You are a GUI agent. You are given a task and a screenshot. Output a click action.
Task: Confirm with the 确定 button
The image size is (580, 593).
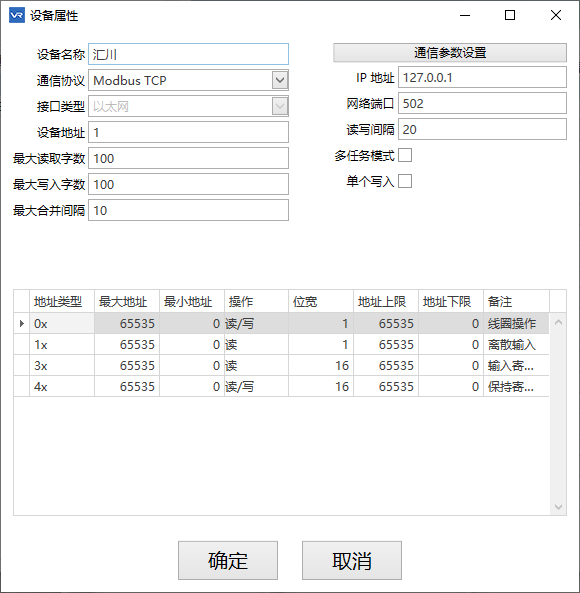[x=228, y=560]
